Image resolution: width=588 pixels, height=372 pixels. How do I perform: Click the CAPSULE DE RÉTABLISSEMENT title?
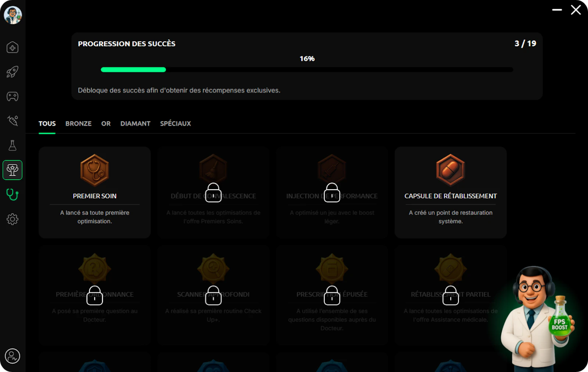point(451,196)
